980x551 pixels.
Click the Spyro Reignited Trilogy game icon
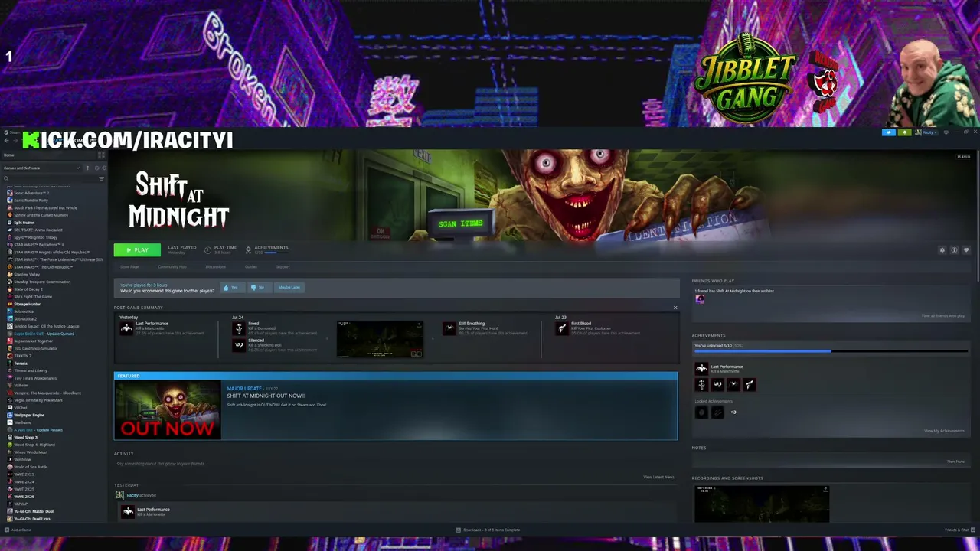pyautogui.click(x=10, y=237)
